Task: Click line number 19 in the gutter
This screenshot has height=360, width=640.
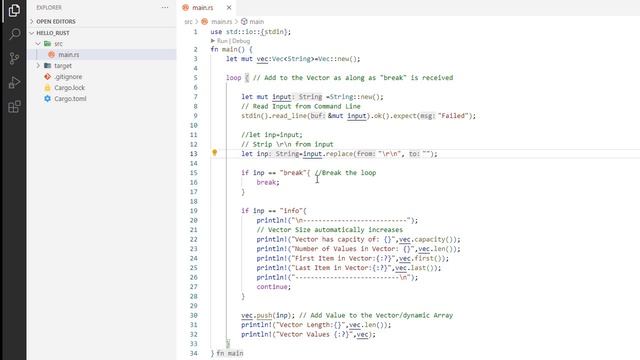Action: [193, 211]
